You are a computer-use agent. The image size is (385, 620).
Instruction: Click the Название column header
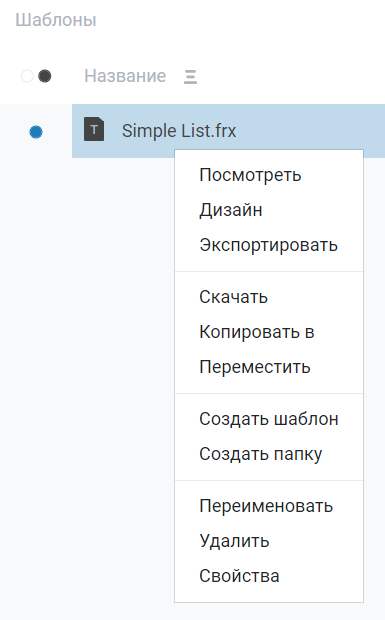(x=125, y=76)
